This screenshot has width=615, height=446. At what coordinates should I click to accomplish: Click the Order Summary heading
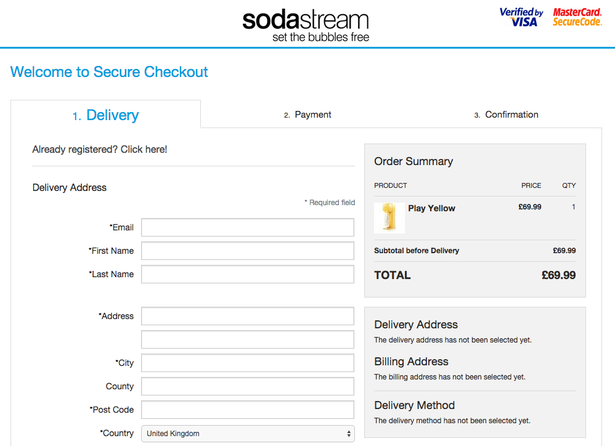(413, 161)
